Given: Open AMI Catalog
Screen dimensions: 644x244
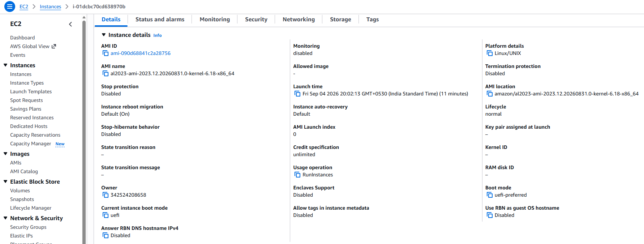Looking at the screenshot, I should tap(24, 171).
